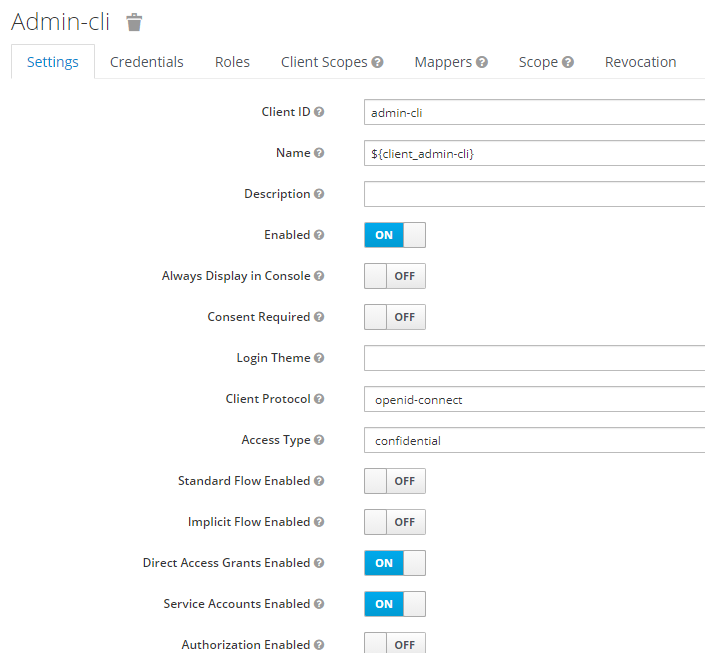The width and height of the screenshot is (705, 653).
Task: Open Access Type confidential dropdown
Action: point(535,440)
